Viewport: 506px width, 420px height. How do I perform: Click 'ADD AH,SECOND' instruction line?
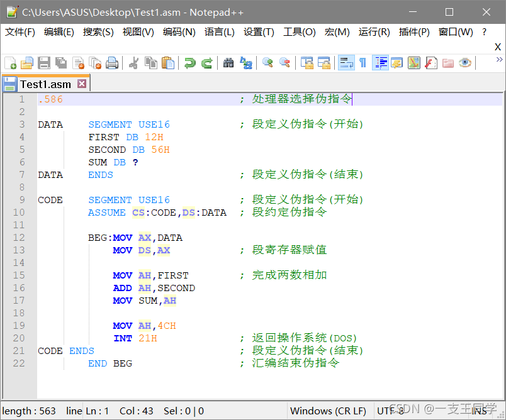(x=154, y=288)
